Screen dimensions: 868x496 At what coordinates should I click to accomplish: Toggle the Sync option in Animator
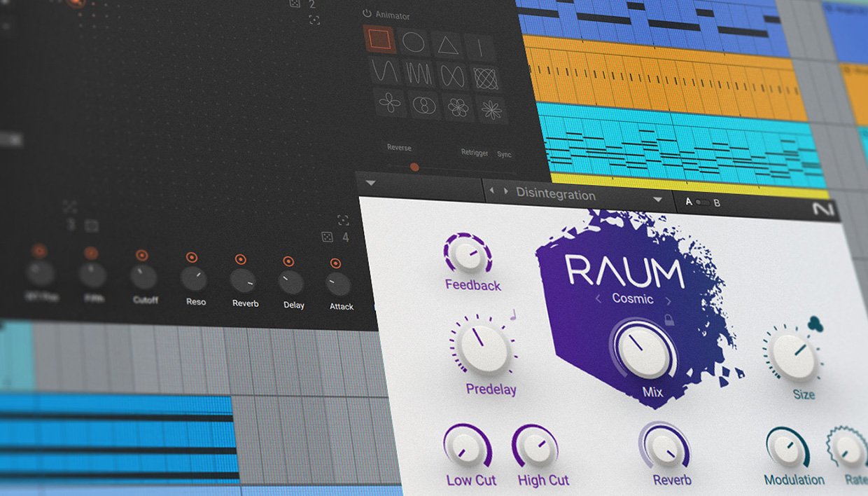[x=504, y=154]
